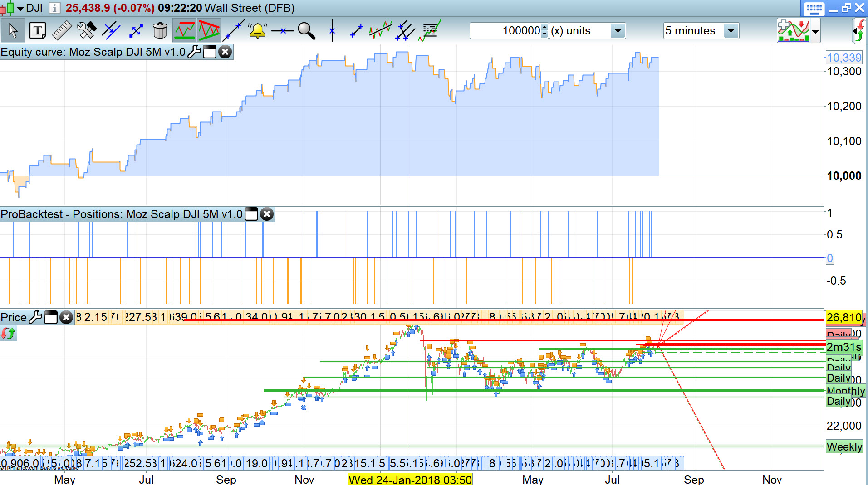Image resolution: width=868 pixels, height=485 pixels.
Task: Select the cursor pointer tool
Action: (13, 31)
